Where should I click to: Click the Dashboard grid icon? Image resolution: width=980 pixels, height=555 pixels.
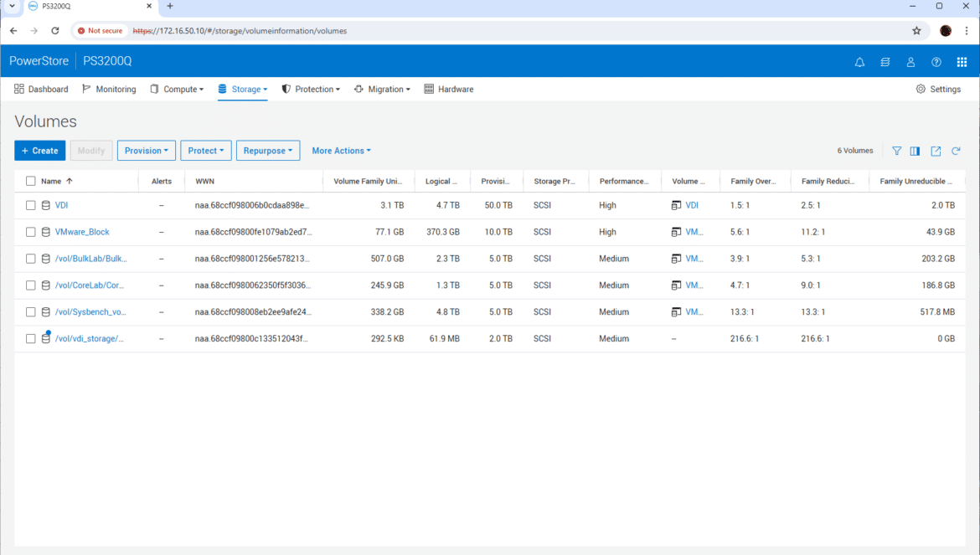(x=18, y=90)
